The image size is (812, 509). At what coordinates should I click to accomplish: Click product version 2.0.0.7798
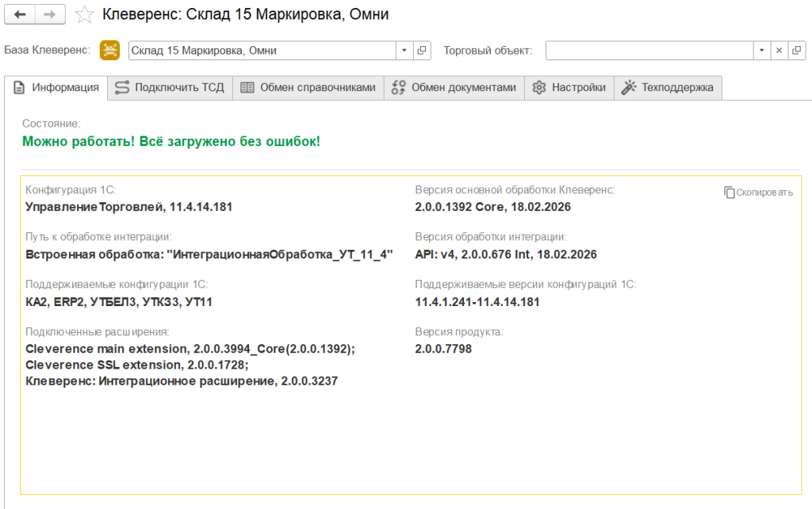(x=443, y=349)
